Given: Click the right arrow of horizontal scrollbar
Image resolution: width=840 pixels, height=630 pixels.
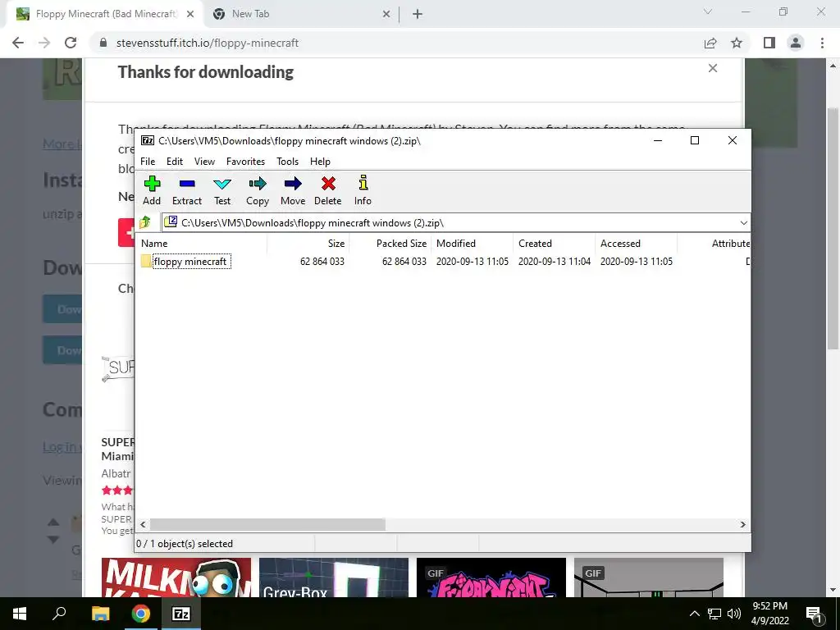Looking at the screenshot, I should point(742,524).
